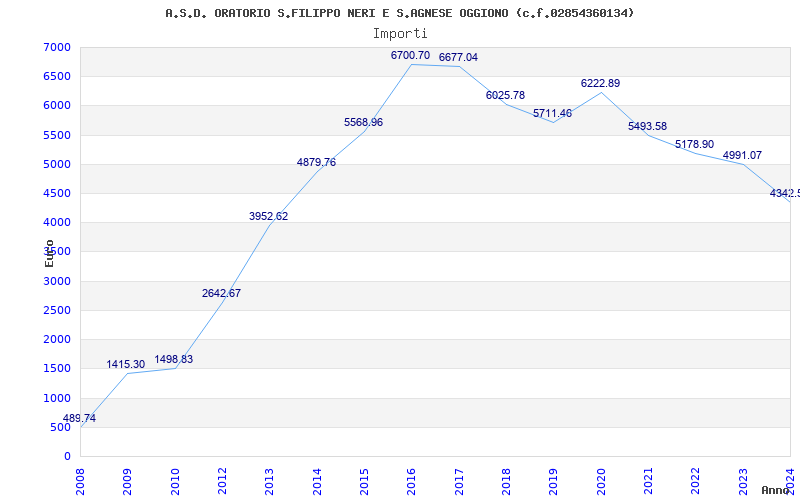
Task: Select the 6677.04 data label
Action: pos(458,57)
